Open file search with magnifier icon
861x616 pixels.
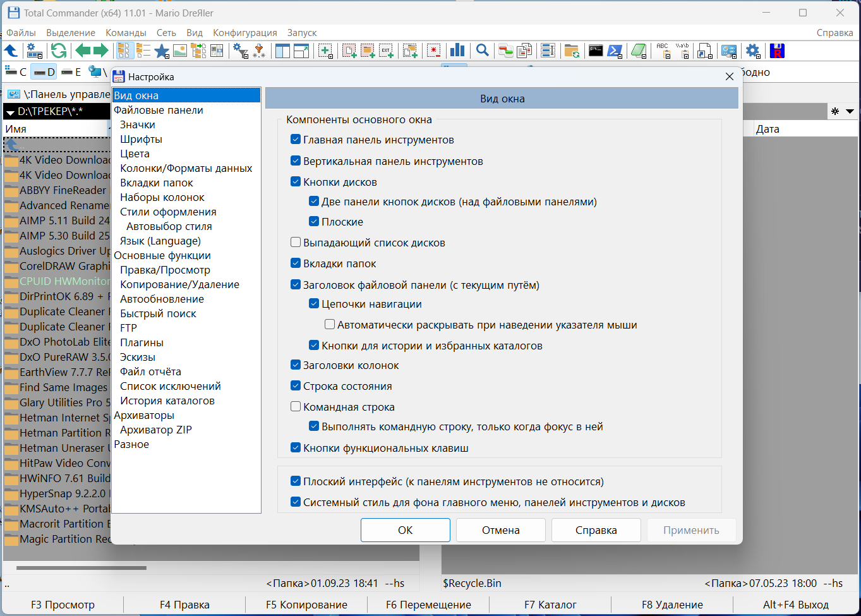point(483,51)
